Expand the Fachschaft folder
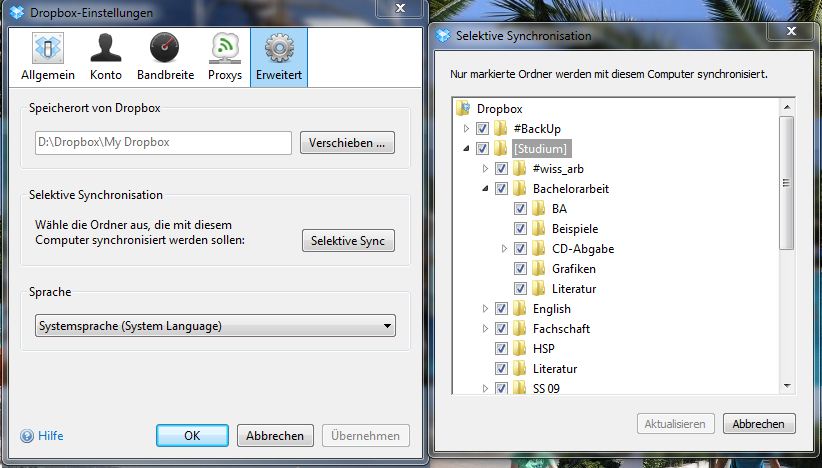 point(485,329)
